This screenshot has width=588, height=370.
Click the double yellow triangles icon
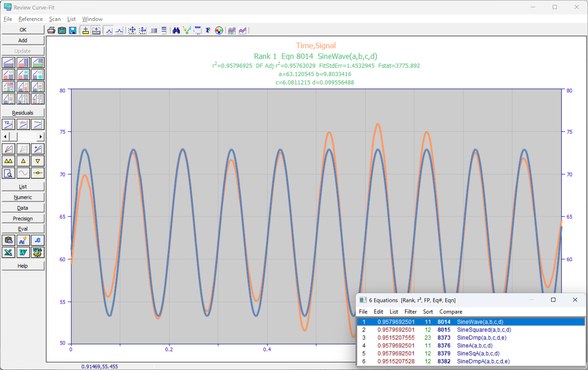[x=8, y=161]
